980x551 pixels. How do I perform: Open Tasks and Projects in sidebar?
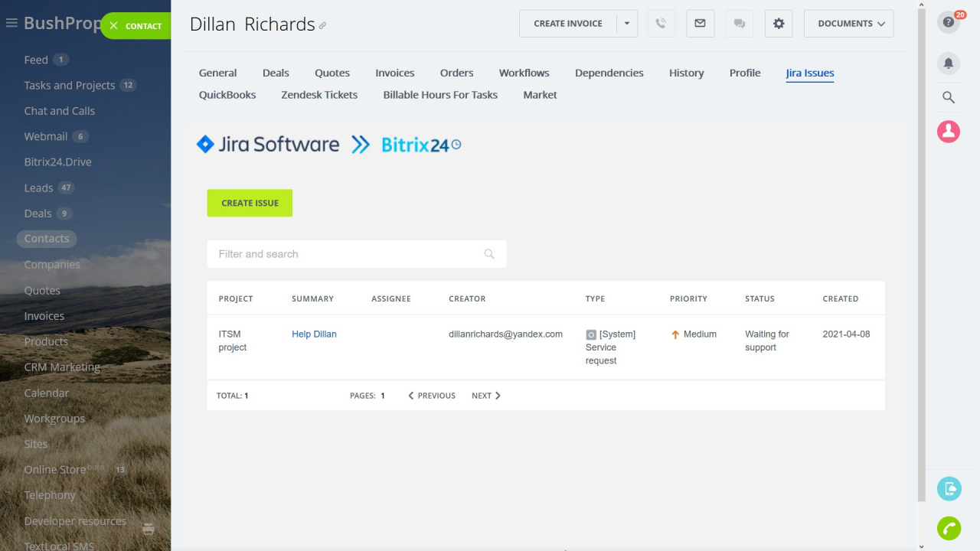click(70, 85)
